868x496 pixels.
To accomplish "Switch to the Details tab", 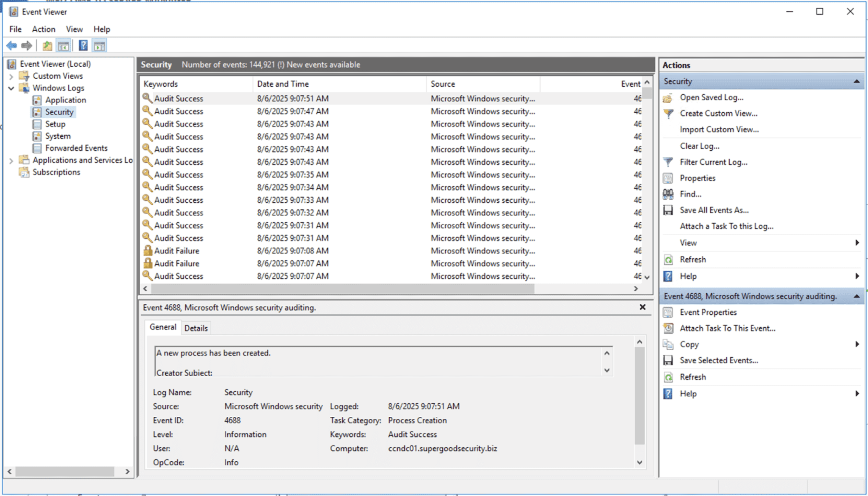I will [x=196, y=328].
